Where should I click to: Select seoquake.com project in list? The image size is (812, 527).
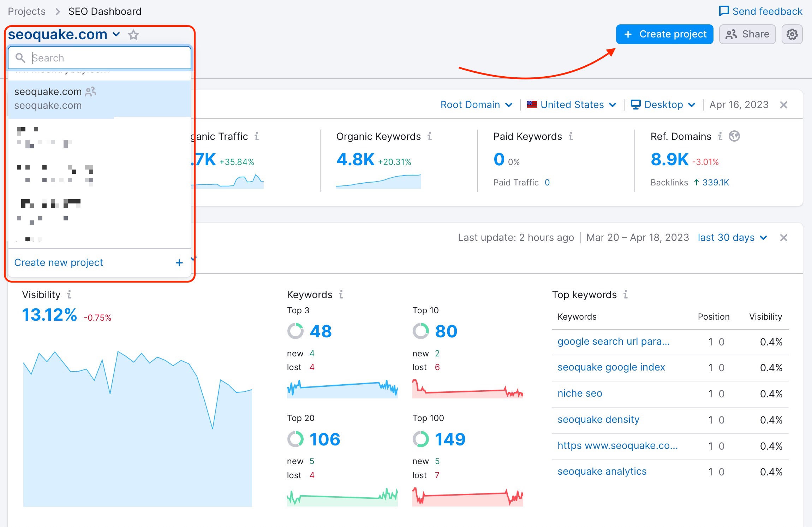coord(100,99)
